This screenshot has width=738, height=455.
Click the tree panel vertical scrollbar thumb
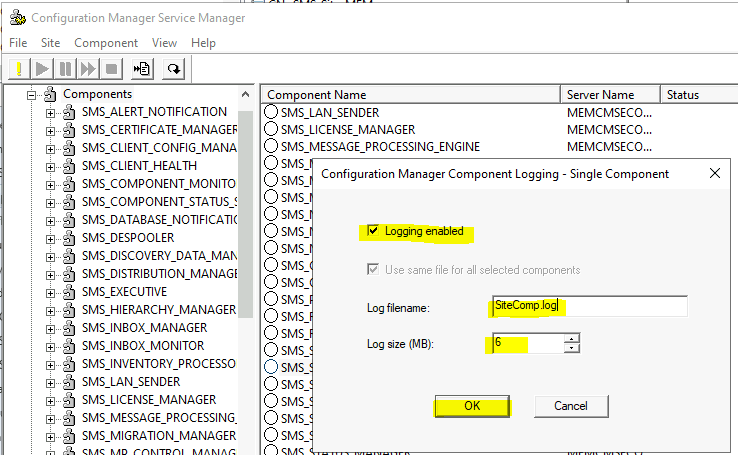pyautogui.click(x=245, y=214)
